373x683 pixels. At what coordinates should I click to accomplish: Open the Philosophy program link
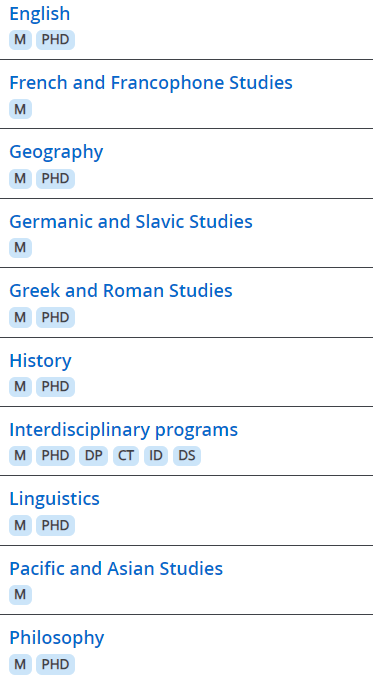pos(57,639)
